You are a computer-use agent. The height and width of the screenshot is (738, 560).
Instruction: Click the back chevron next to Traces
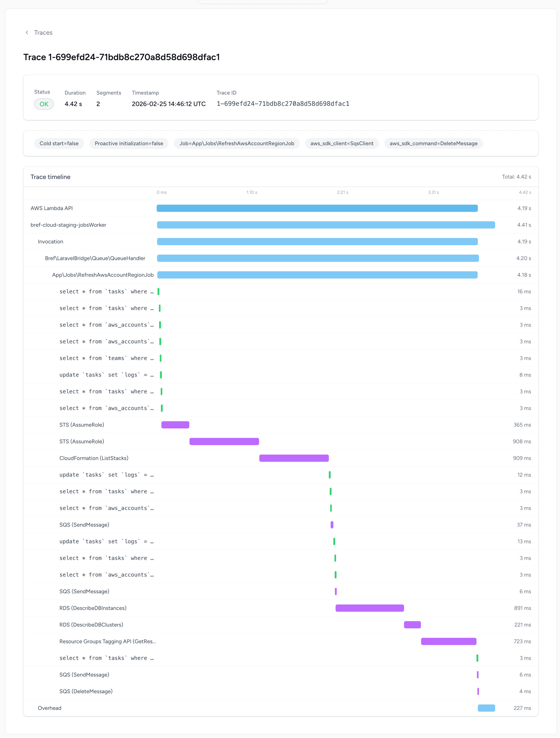pos(27,32)
